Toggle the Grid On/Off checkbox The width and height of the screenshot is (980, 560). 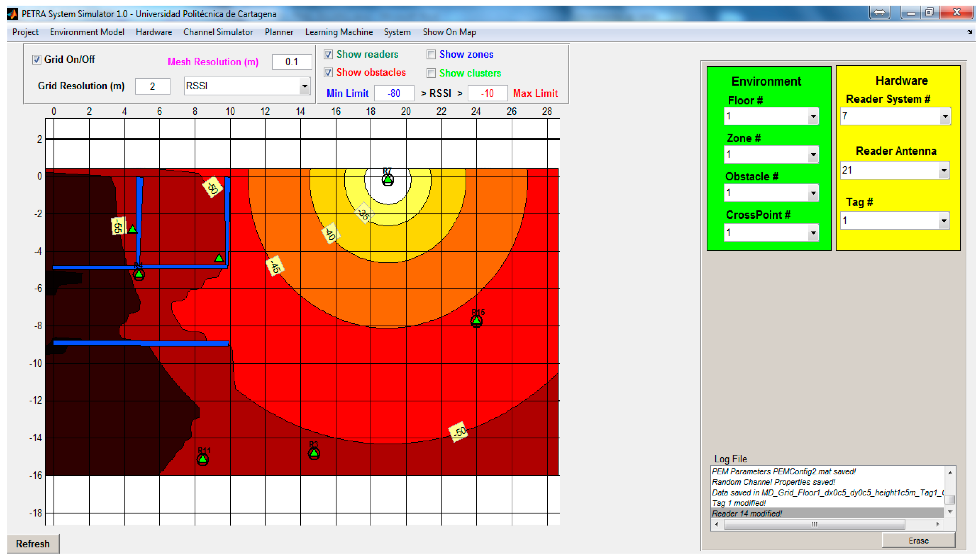point(37,60)
